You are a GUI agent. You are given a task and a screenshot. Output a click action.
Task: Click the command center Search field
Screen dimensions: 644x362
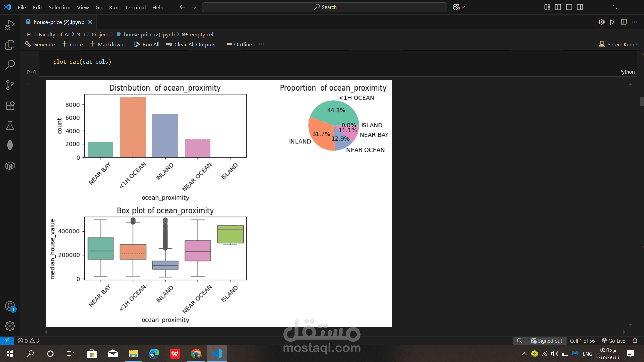coord(325,7)
